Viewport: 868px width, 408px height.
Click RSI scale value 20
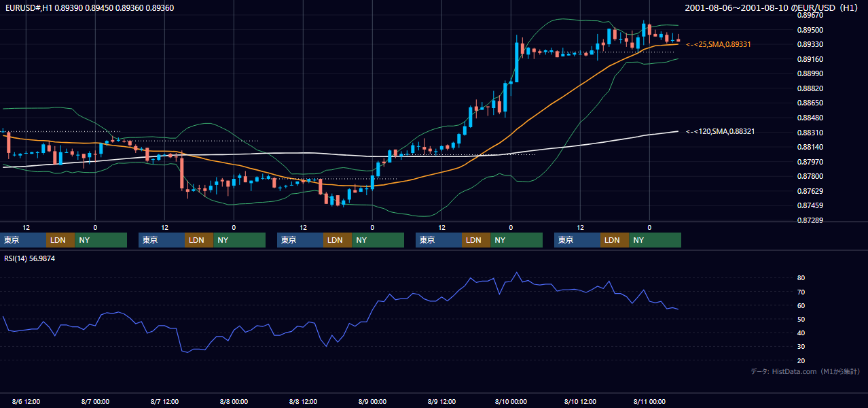801,360
